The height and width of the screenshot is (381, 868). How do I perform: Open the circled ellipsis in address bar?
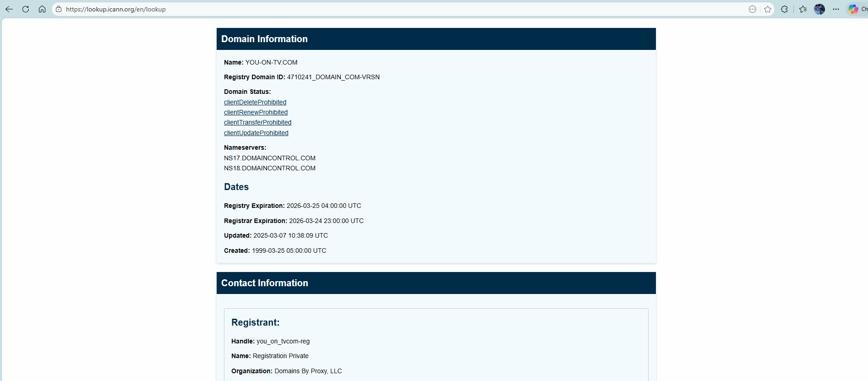(753, 9)
